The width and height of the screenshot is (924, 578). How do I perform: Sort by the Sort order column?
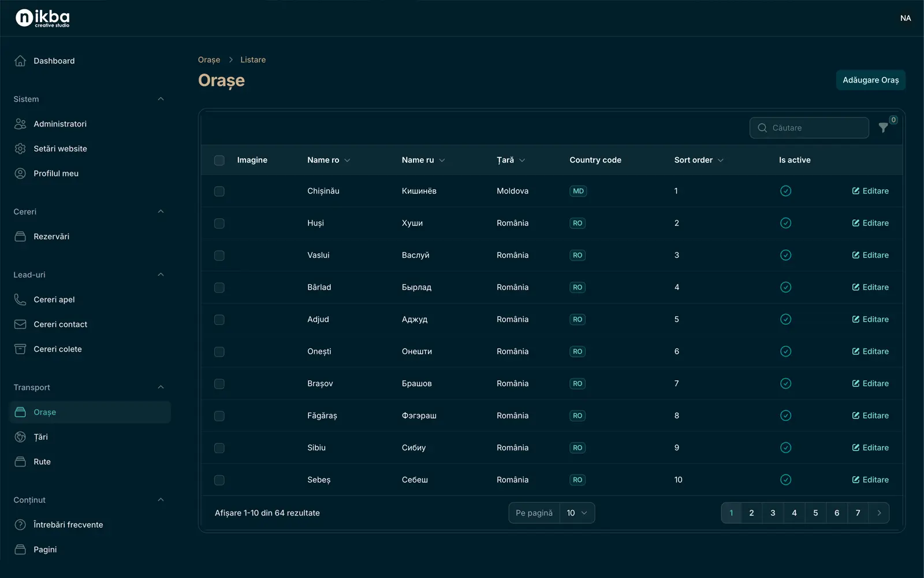tap(699, 160)
